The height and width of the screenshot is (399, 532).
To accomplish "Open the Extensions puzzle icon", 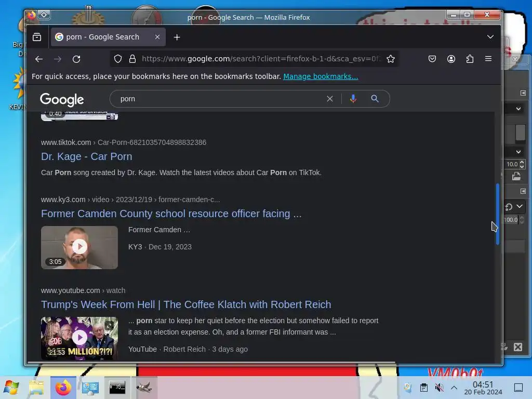I will [470, 59].
